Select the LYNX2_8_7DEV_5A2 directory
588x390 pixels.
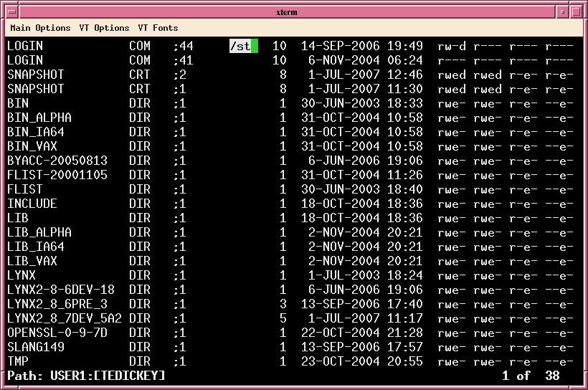pyautogui.click(x=65, y=318)
